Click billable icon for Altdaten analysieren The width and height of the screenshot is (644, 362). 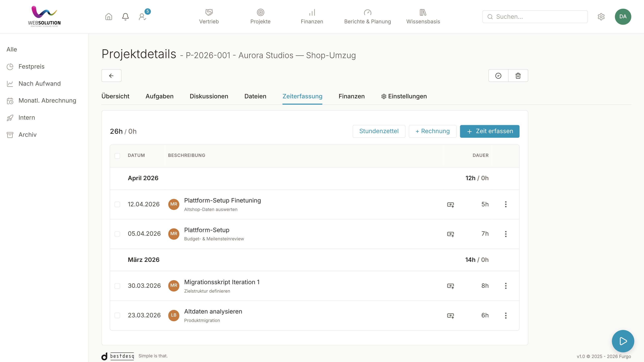[x=451, y=316]
